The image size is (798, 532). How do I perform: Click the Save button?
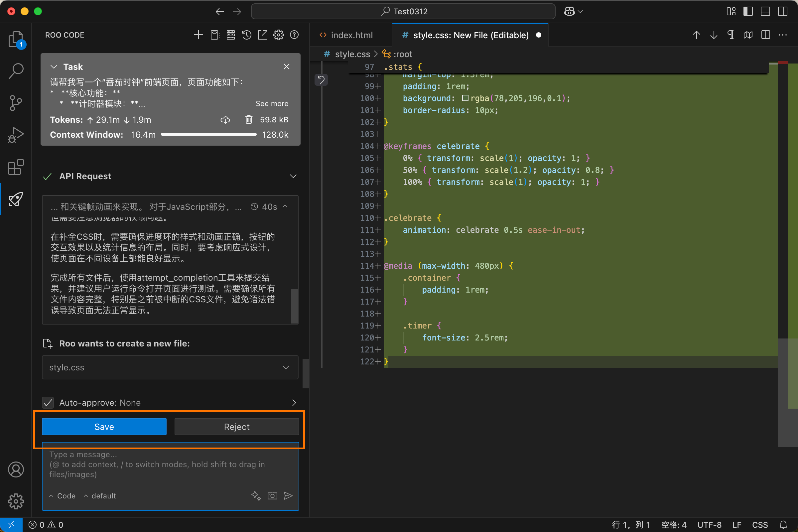104,427
